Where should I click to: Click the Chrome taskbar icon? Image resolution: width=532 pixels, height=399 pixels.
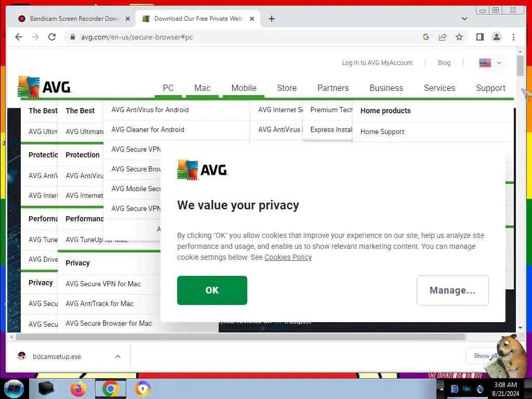(x=110, y=389)
